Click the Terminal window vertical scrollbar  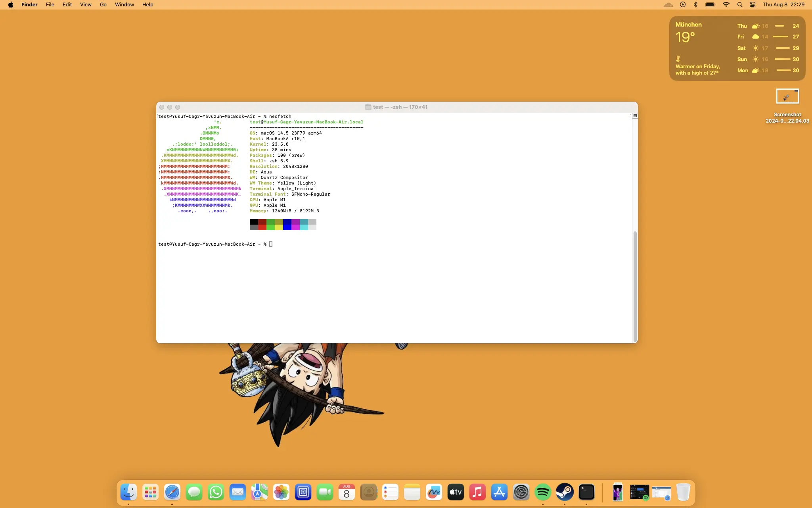(x=635, y=286)
